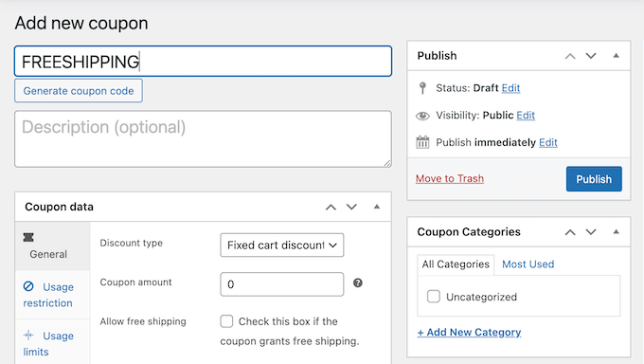644x364 pixels.
Task: Switch to Usage restriction tab
Action: click(52, 295)
